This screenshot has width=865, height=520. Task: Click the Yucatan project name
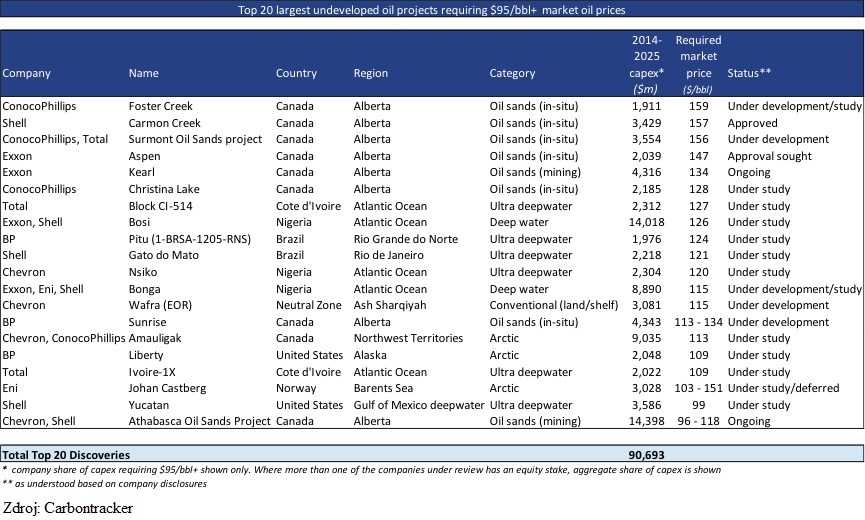click(x=149, y=405)
